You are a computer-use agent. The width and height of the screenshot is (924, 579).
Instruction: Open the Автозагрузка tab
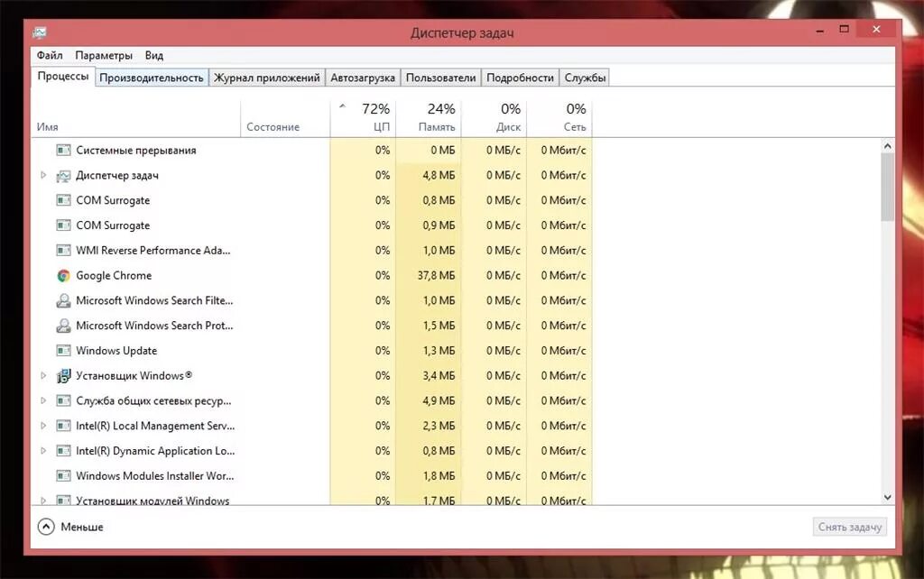[363, 78]
